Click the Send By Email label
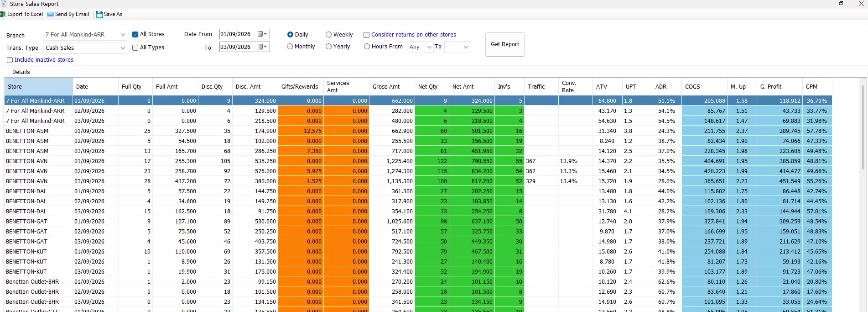The image size is (868, 312). coord(72,14)
